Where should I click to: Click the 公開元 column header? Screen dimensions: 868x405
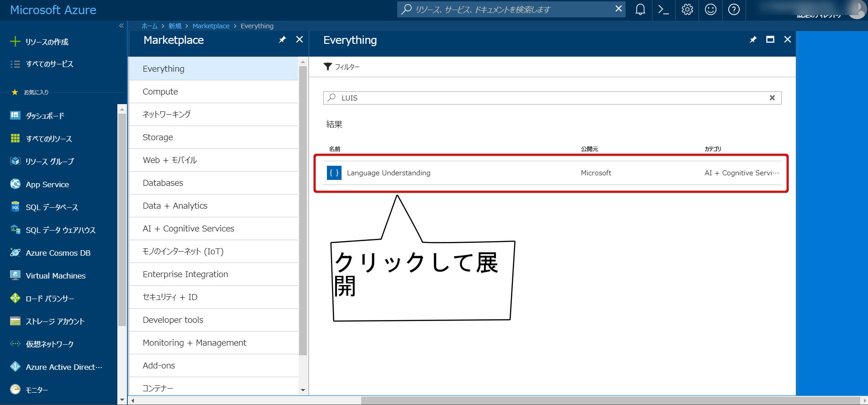pos(589,149)
